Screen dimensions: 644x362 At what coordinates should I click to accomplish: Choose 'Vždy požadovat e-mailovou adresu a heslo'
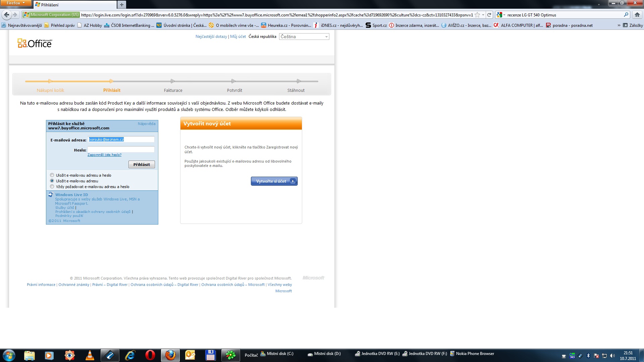tap(52, 187)
